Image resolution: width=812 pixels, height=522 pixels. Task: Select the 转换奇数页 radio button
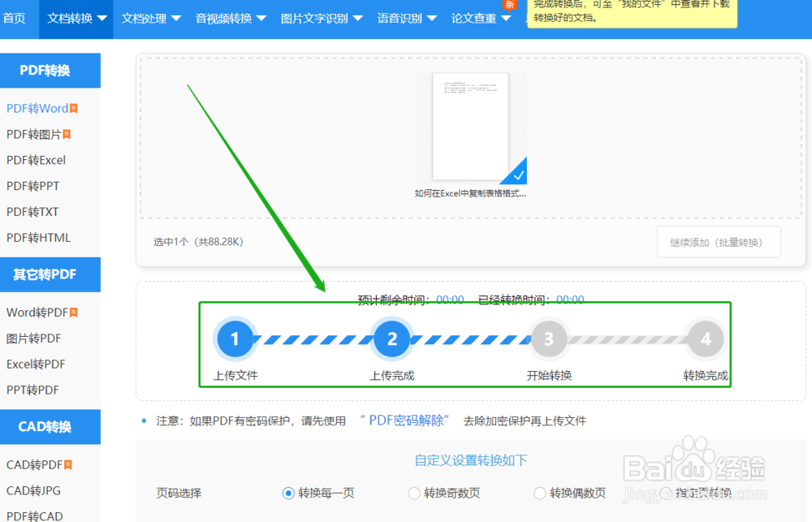point(414,493)
